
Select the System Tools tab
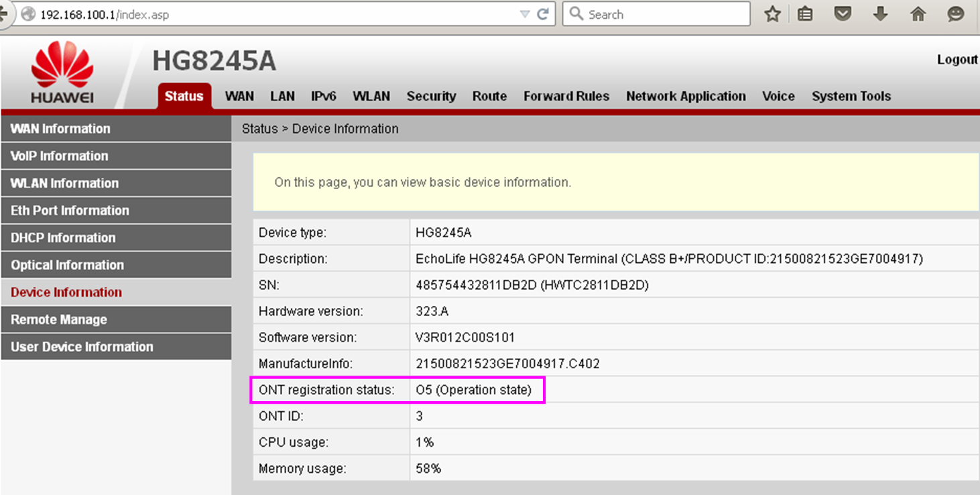tap(851, 96)
